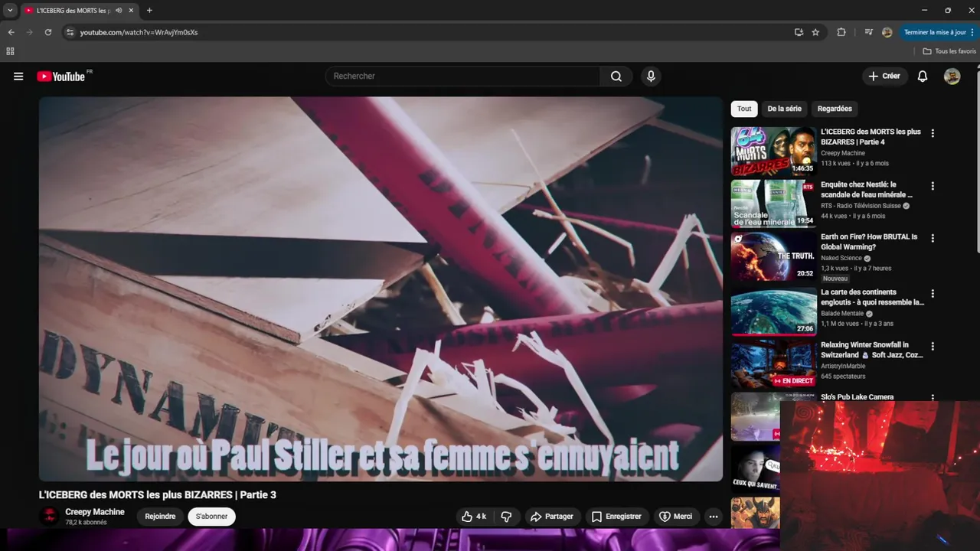
Task: Open the Chrome tab search dropdown
Action: pyautogui.click(x=10, y=11)
